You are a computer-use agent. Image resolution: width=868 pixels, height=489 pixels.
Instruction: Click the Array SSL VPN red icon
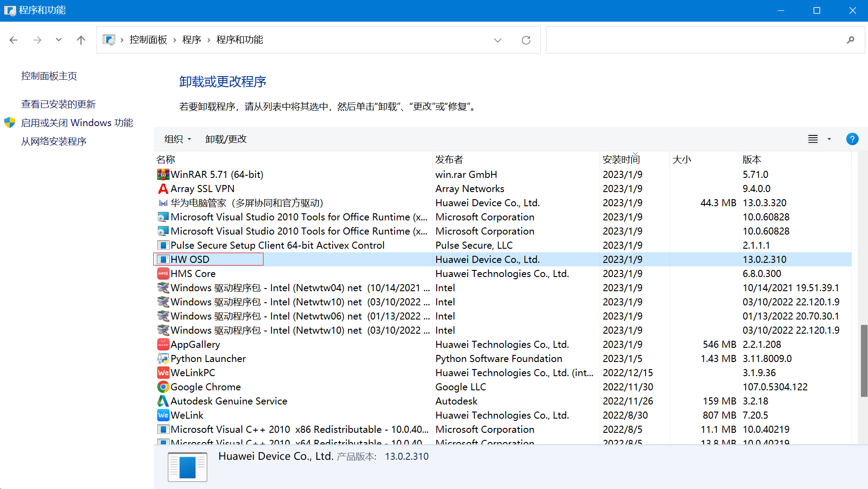(163, 189)
